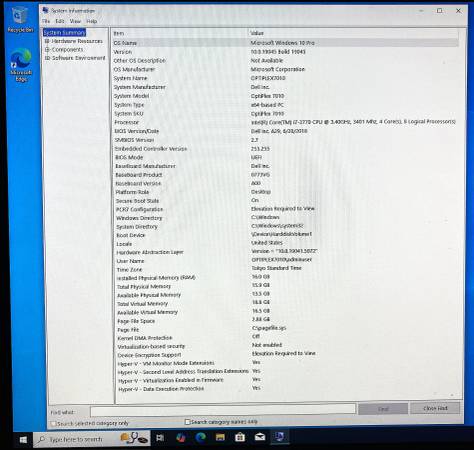Image resolution: width=474 pixels, height=450 pixels.
Task: Open the File menu
Action: click(x=46, y=21)
